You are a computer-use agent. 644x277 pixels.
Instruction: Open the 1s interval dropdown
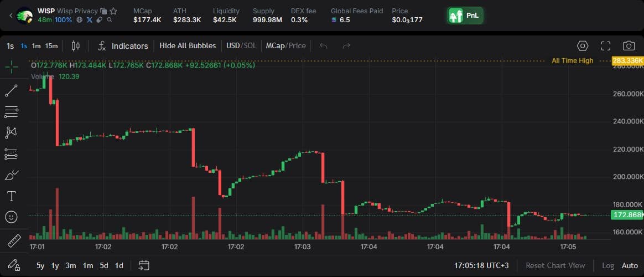[x=10, y=46]
